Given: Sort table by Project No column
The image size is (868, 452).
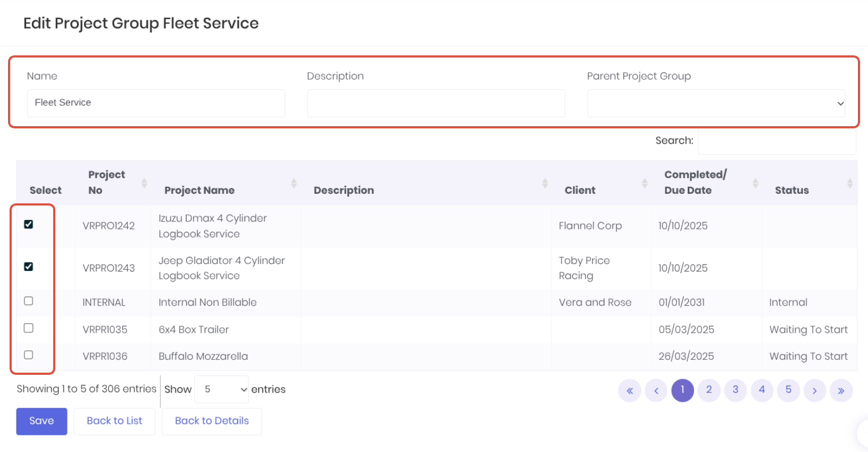Looking at the screenshot, I should click(144, 183).
